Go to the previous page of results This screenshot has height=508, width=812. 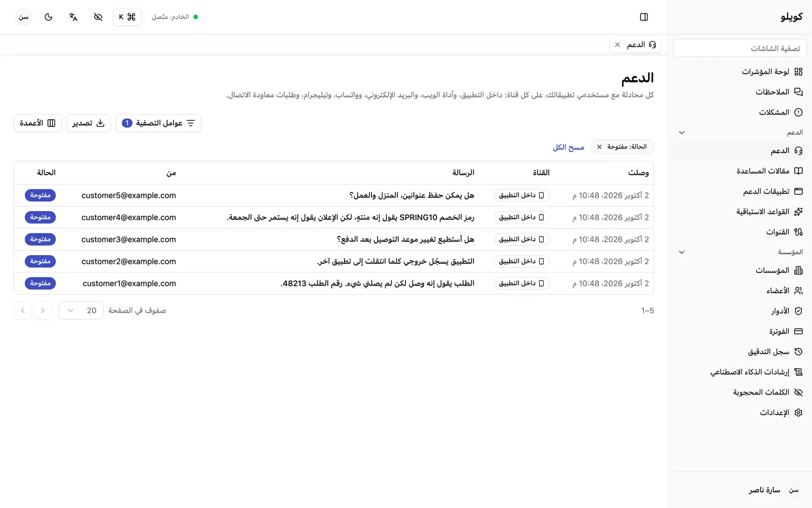click(43, 310)
